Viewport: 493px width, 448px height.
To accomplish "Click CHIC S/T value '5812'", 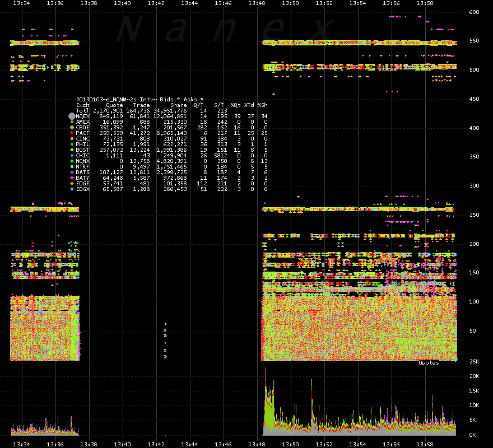I will pos(220,156).
